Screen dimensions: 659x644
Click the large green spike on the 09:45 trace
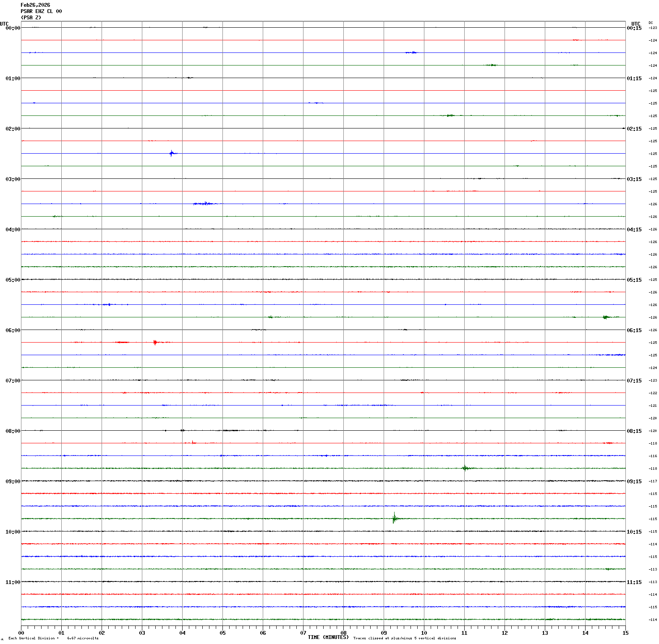(394, 518)
